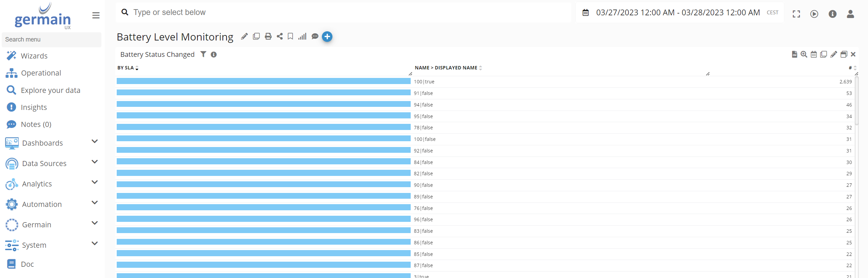The image size is (868, 278).
Task: Open the widget calendar time range icon
Action: [x=814, y=54]
